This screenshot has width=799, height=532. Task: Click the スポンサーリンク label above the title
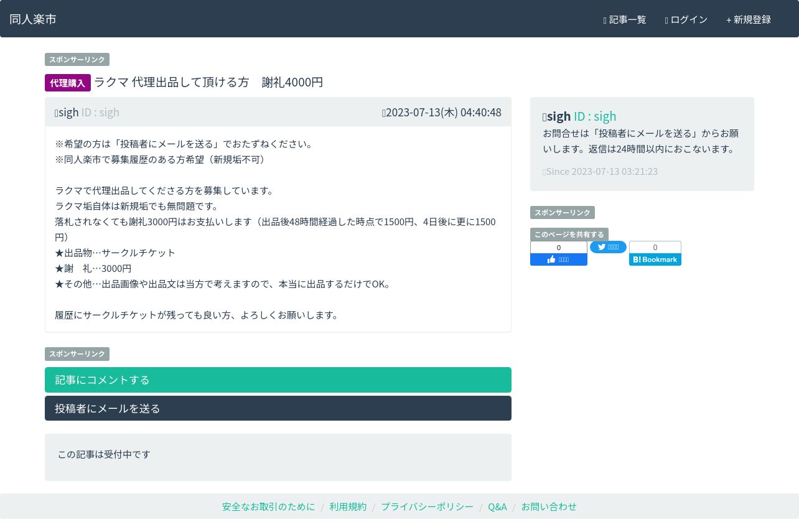pyautogui.click(x=77, y=60)
